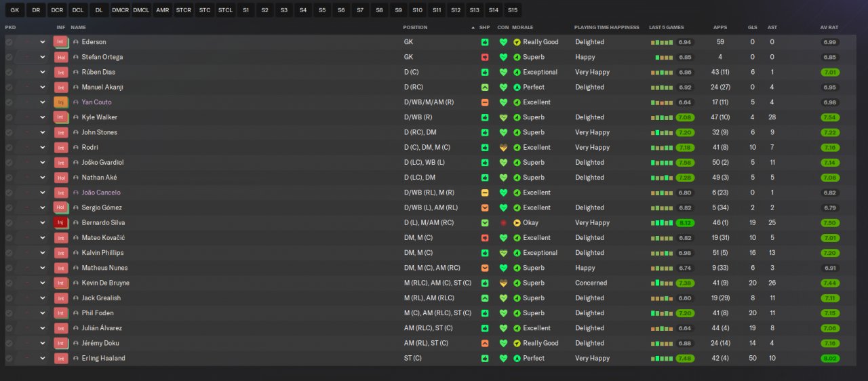The image size is (868, 381).
Task: Click Erling Haaland's last 5 games bars
Action: [x=662, y=358]
